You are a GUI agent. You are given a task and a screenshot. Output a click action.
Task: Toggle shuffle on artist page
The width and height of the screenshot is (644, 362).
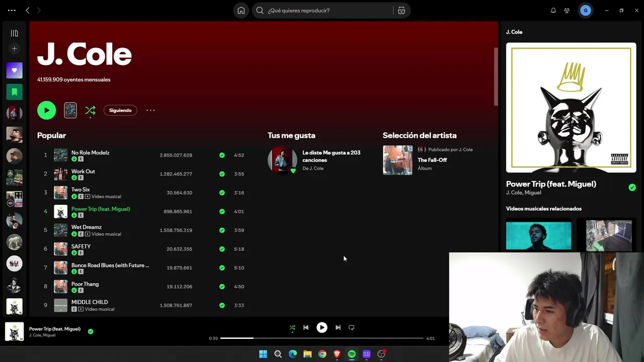coord(90,110)
